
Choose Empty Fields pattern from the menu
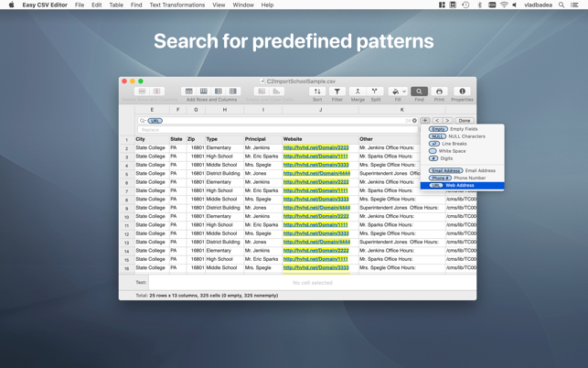pyautogui.click(x=462, y=129)
